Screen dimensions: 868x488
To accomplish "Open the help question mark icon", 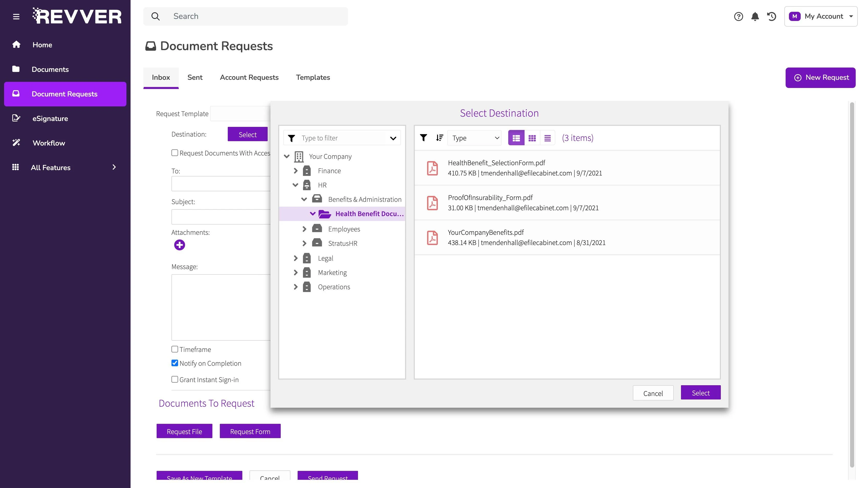I will 738,17.
